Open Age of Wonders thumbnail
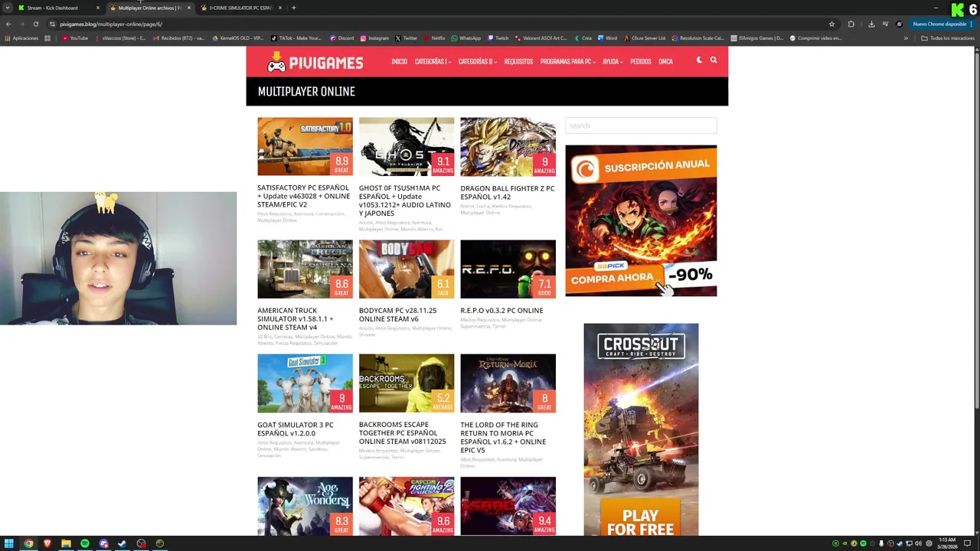The width and height of the screenshot is (980, 551). pyautogui.click(x=305, y=506)
